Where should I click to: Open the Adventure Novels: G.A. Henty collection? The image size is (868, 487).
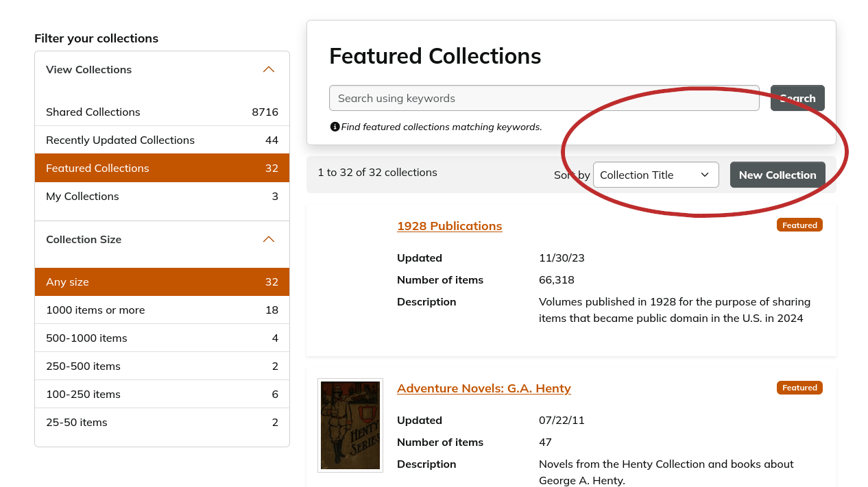click(483, 388)
